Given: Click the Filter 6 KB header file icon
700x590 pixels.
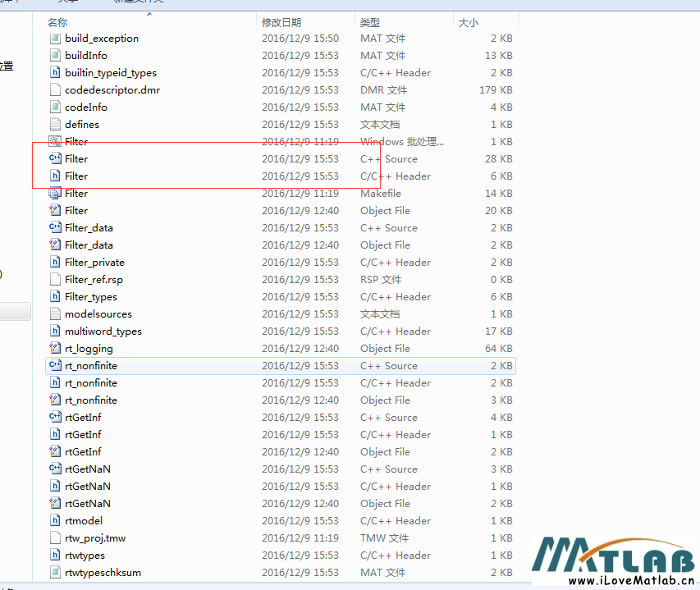Looking at the screenshot, I should coord(55,176).
